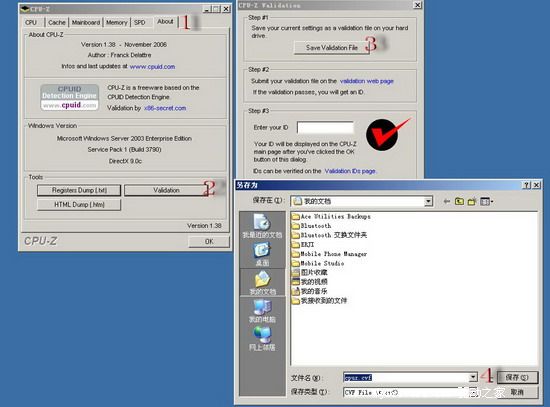This screenshot has width=550, height=407.
Task: Open the Validation IDs page link
Action: tap(350, 171)
